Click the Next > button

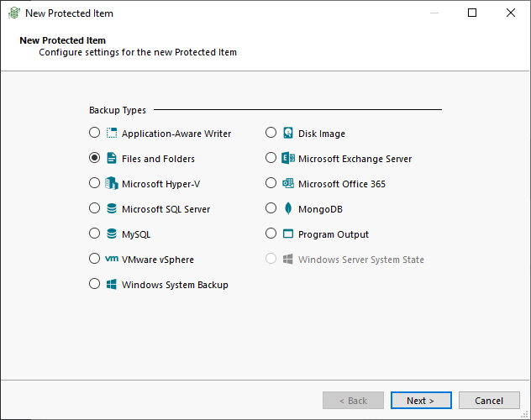click(421, 401)
